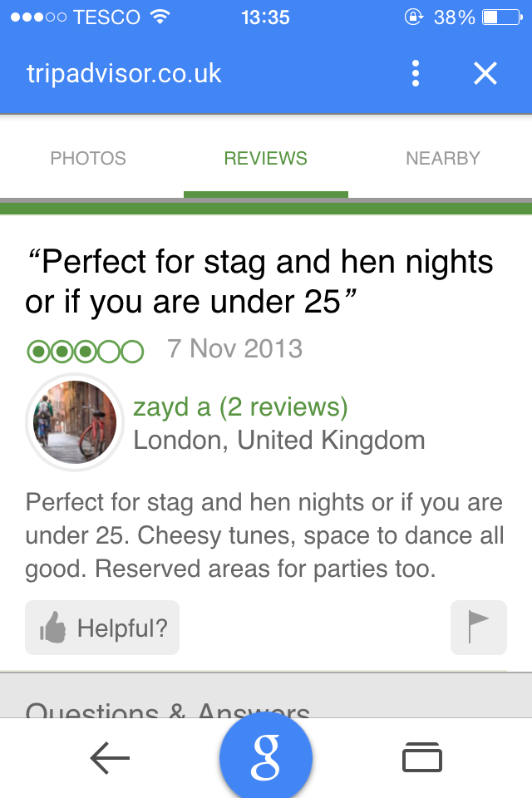Image resolution: width=532 pixels, height=798 pixels.
Task: Tap the Wi-Fi status icon
Action: pyautogui.click(x=160, y=17)
